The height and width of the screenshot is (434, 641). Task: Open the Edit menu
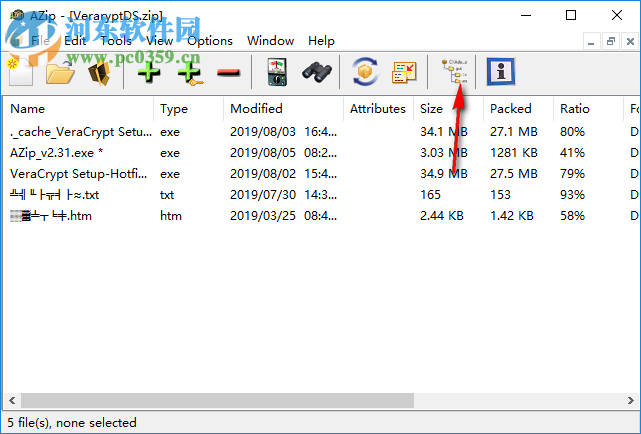tap(75, 41)
